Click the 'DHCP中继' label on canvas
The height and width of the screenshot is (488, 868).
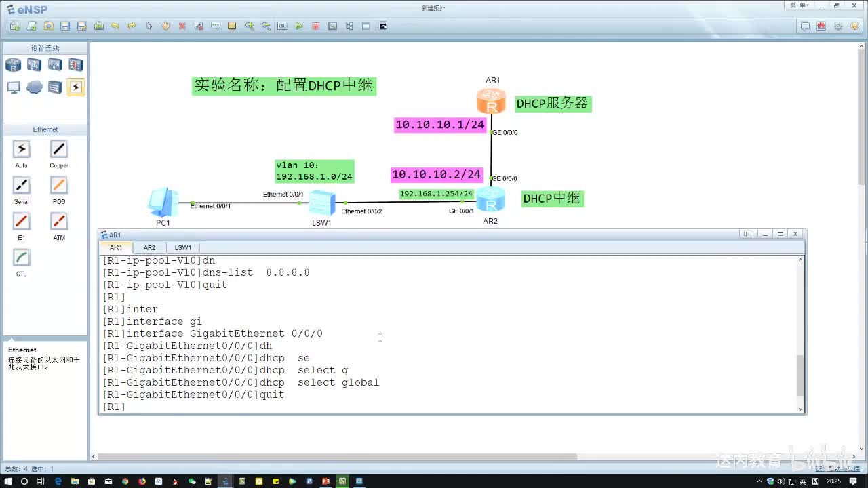[x=551, y=199]
